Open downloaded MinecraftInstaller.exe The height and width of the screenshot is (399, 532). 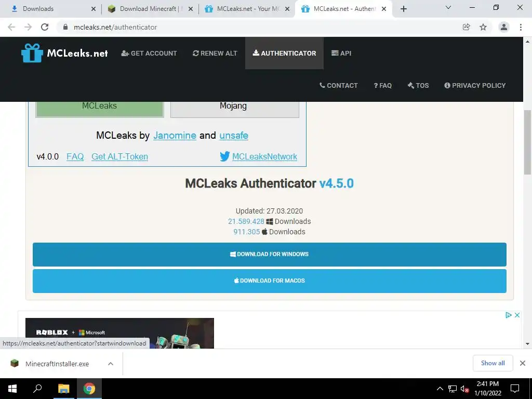click(57, 364)
